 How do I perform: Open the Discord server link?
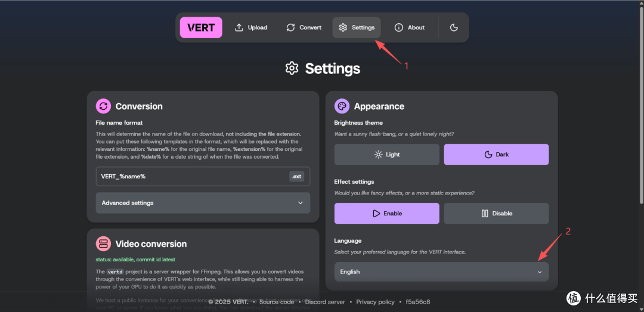coord(325,302)
